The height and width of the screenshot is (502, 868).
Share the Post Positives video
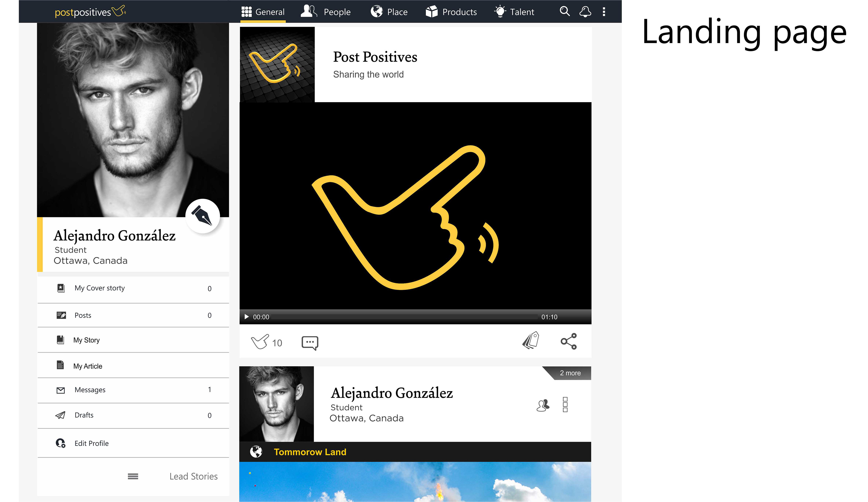click(569, 341)
